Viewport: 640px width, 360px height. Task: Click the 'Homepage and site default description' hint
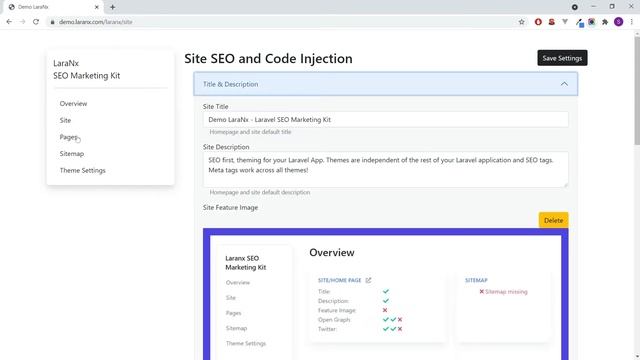tap(260, 192)
